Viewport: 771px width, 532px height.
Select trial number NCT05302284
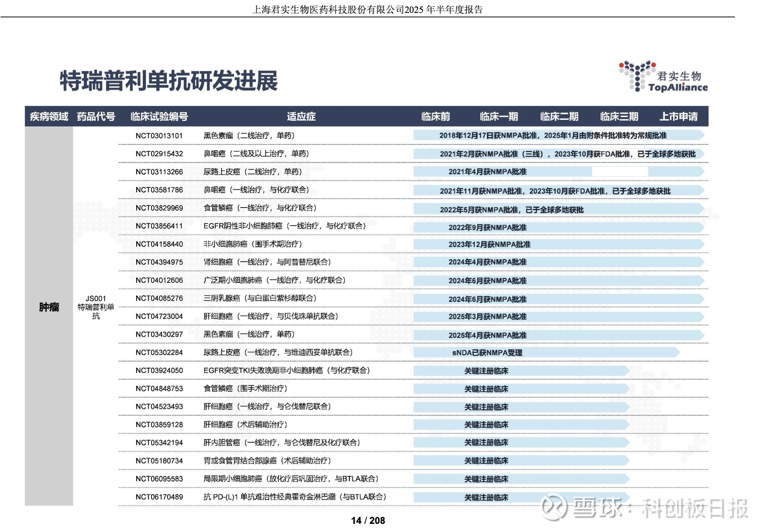pos(159,352)
